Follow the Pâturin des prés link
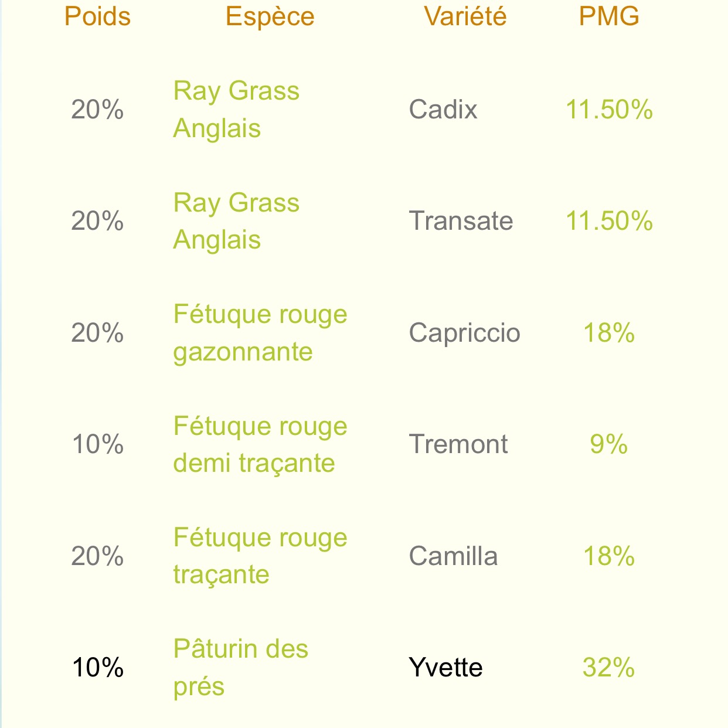This screenshot has width=728, height=728. 240,668
